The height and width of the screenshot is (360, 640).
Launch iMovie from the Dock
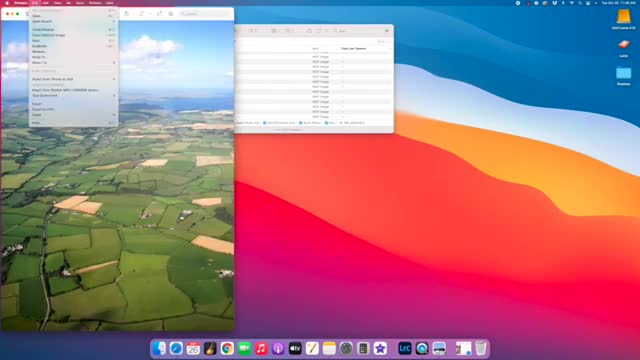coord(380,348)
